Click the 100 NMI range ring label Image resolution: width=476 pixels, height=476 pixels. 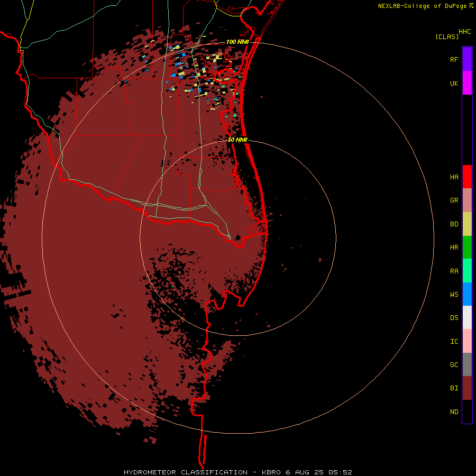pos(237,42)
